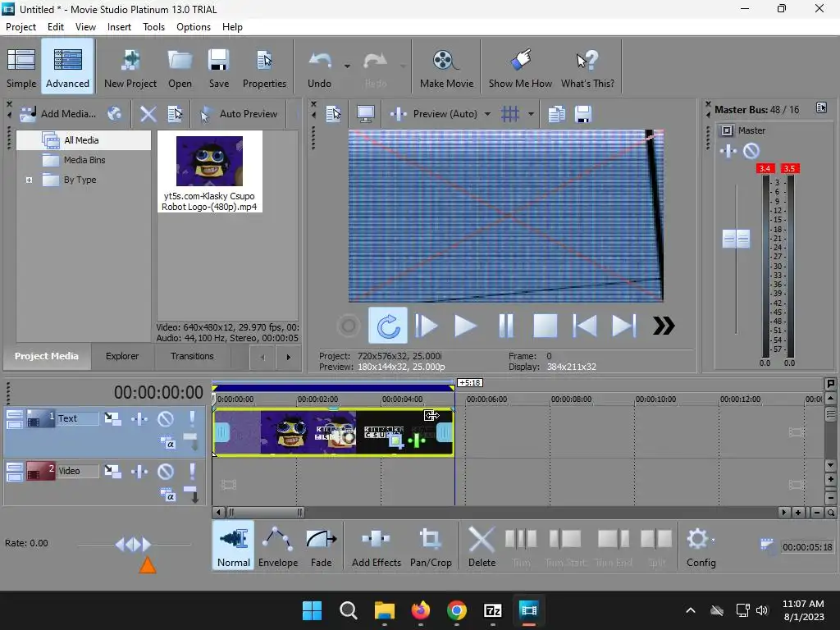Click the Text track name field

tap(77, 418)
